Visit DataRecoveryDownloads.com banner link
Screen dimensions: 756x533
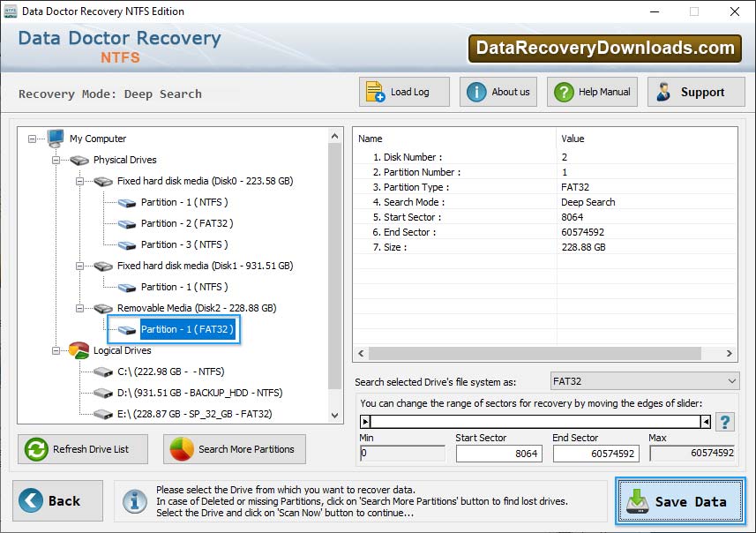605,49
